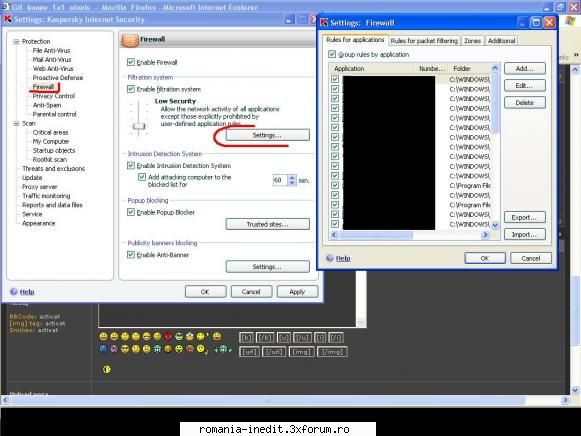Click Export button in Firewall dialog
Viewport: 581px width, 436px height.
tap(525, 217)
